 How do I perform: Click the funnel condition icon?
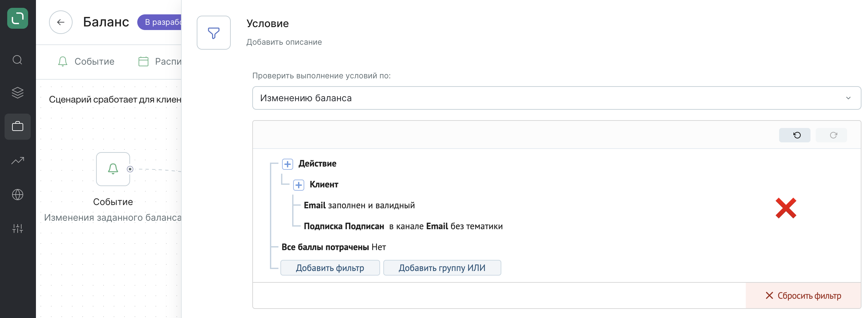[x=214, y=33]
